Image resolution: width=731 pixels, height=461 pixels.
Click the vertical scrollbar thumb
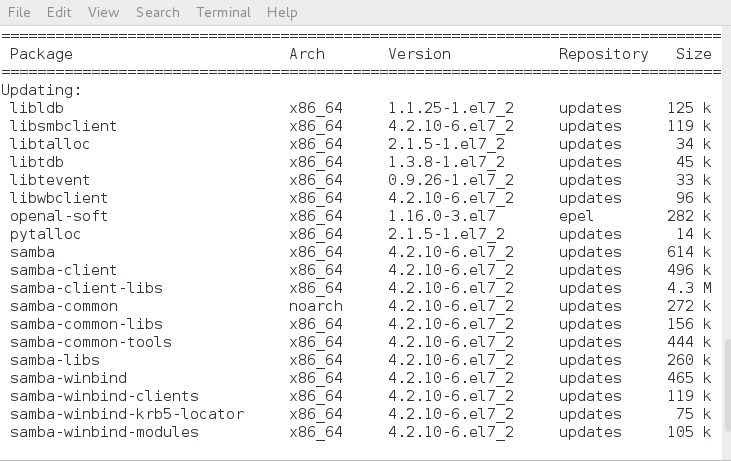[x=727, y=385]
